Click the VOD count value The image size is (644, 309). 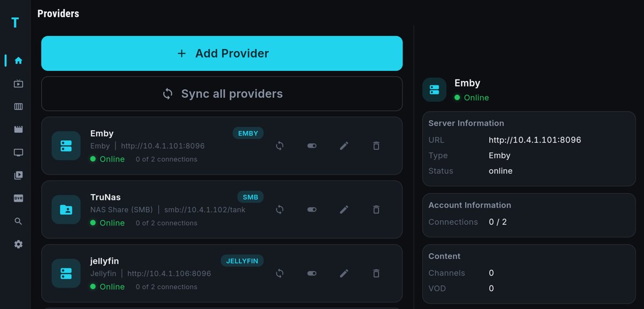491,289
